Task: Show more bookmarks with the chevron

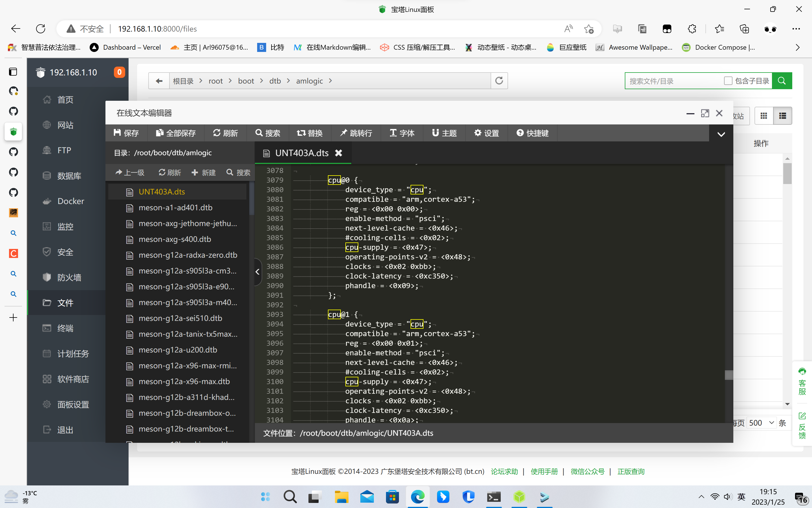Action: (x=798, y=47)
